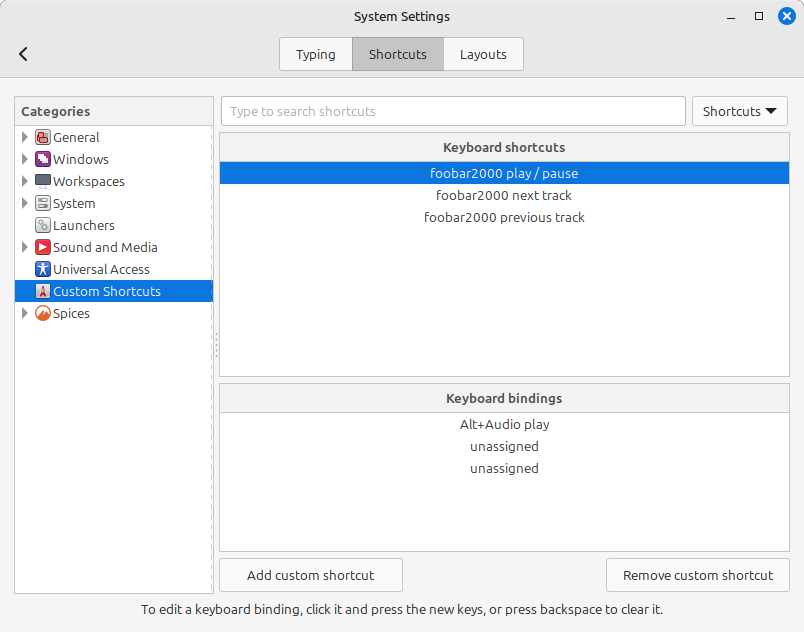Click the Workspaces monitor icon
Viewport: 804px width, 632px height.
coord(43,181)
